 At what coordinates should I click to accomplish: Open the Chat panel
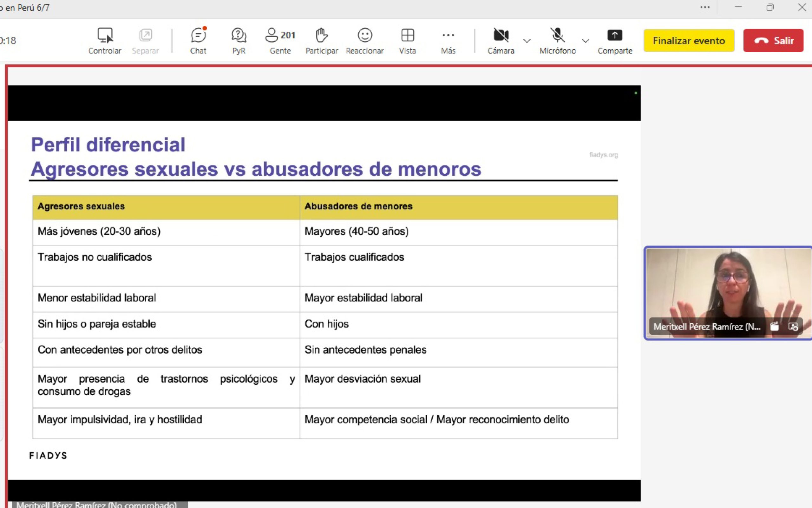pyautogui.click(x=198, y=41)
